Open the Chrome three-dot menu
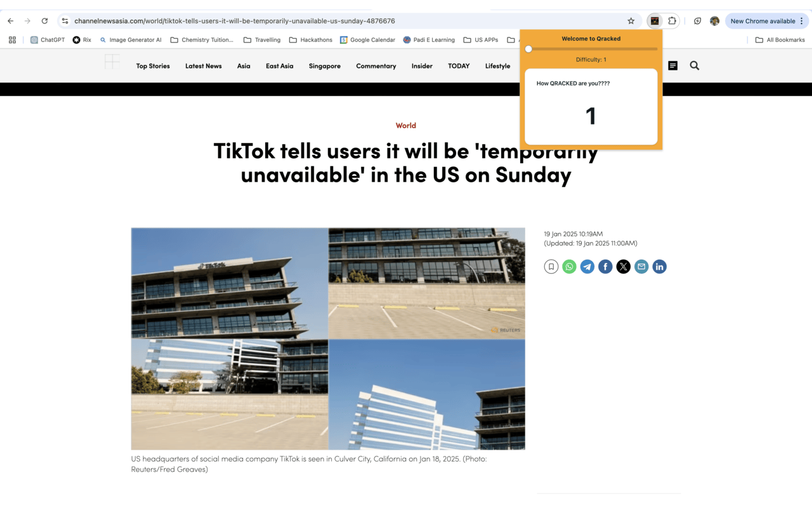The image size is (812, 508). pyautogui.click(x=802, y=21)
